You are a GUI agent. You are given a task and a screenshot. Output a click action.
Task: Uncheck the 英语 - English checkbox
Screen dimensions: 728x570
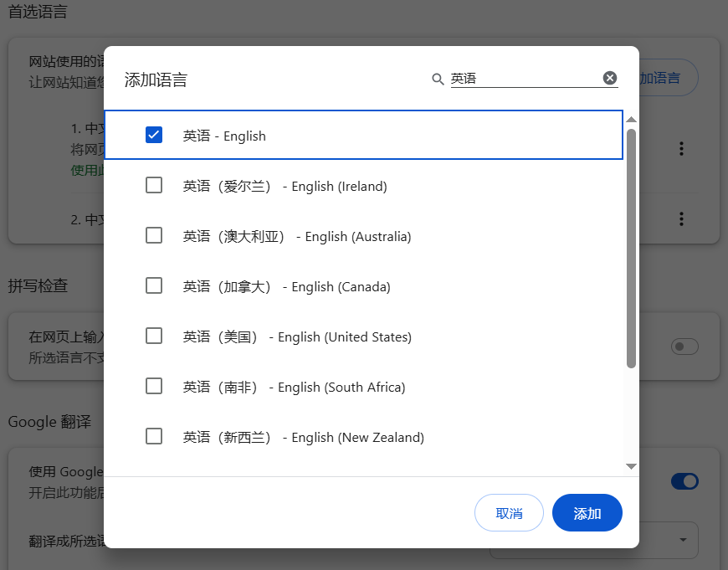[154, 135]
